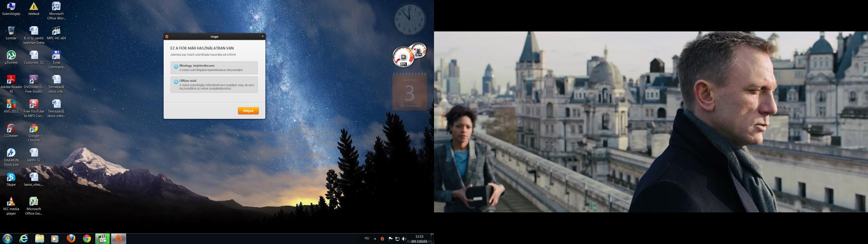The image size is (868, 244).
Task: Launch Firefox from the taskbar
Action: (x=71, y=239)
